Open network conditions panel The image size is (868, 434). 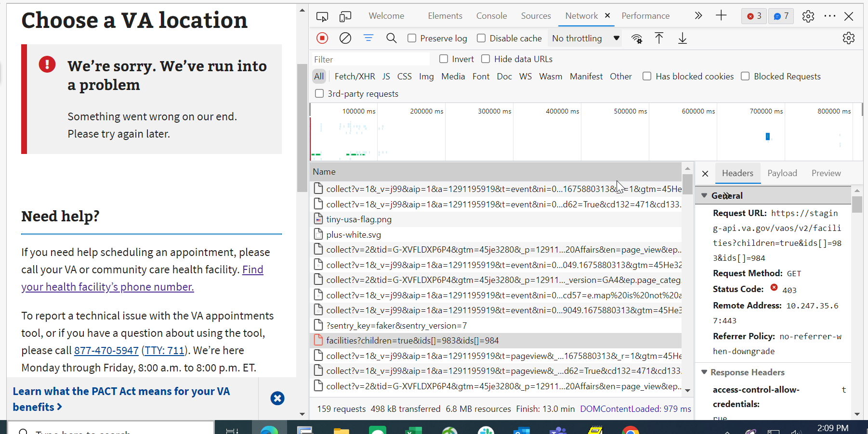pyautogui.click(x=637, y=38)
